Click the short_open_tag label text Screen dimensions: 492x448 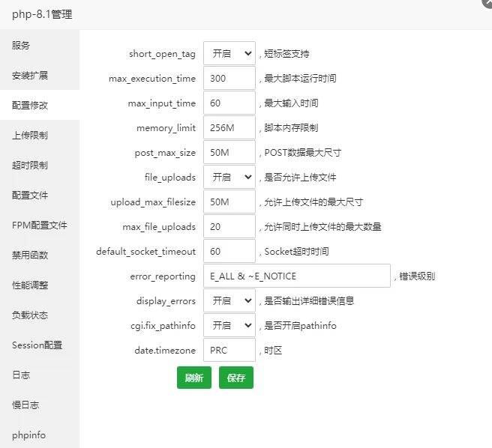click(x=162, y=54)
